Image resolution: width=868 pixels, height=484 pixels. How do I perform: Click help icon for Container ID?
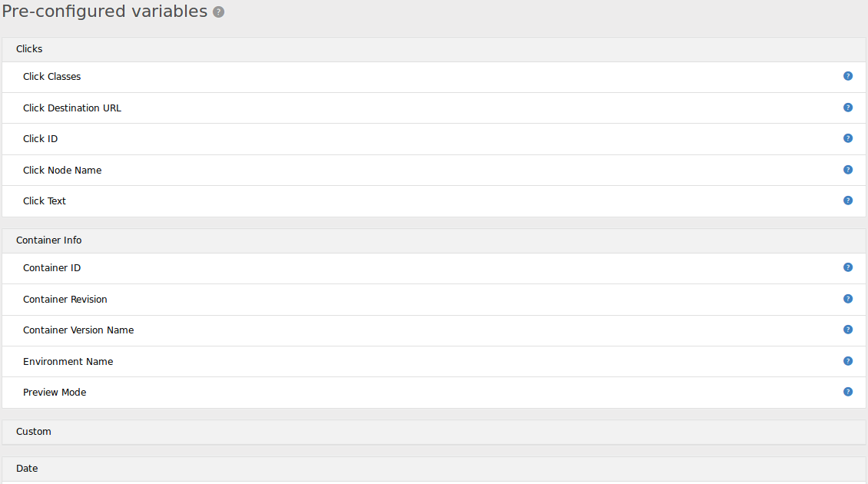click(848, 267)
